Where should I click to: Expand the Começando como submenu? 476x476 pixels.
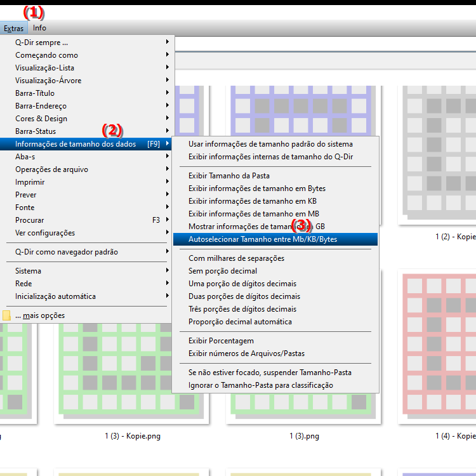pos(86,55)
